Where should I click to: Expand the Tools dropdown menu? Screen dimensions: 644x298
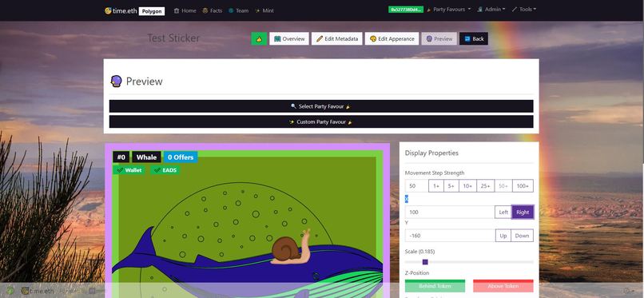524,10
